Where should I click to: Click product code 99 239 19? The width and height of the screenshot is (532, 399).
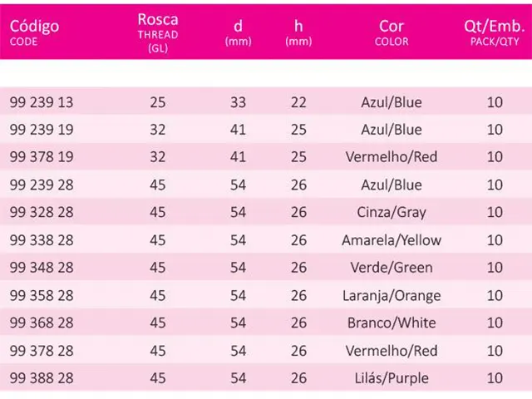pyautogui.click(x=42, y=130)
